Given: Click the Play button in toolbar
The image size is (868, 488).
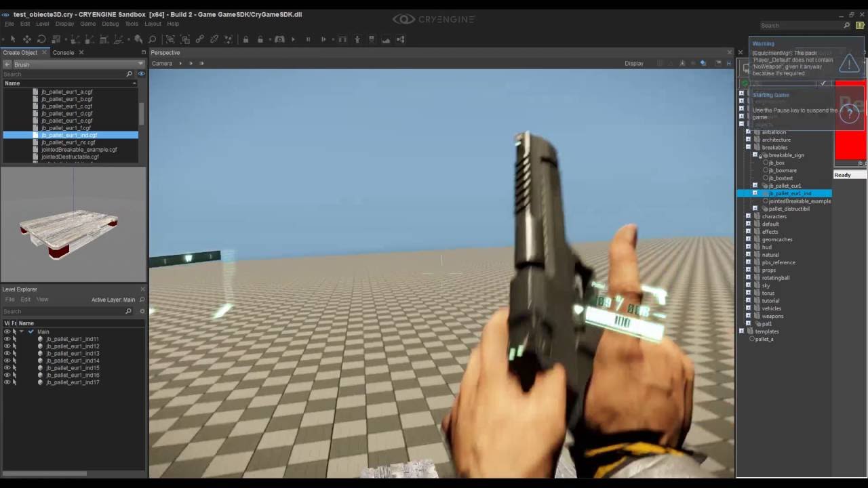Looking at the screenshot, I should pos(293,39).
